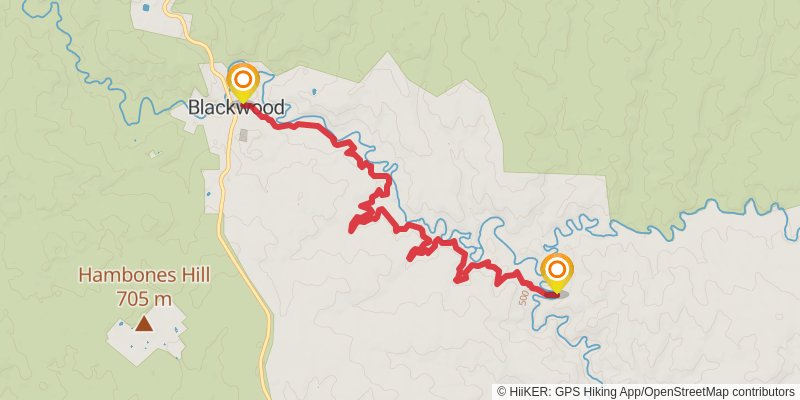Click the red trail corner near the river bend
Image resolution: width=800 pixels, height=400 pixels.
pos(389,179)
